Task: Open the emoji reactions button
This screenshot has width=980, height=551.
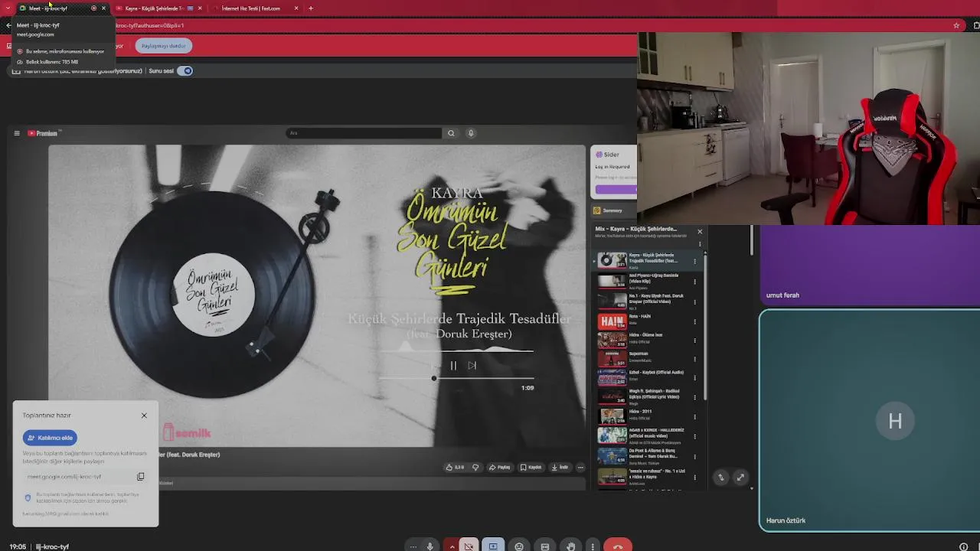Action: (519, 546)
